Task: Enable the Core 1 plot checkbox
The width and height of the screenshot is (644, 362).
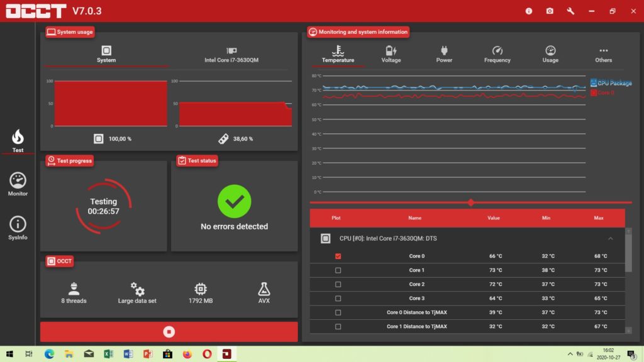Action: pyautogui.click(x=338, y=270)
